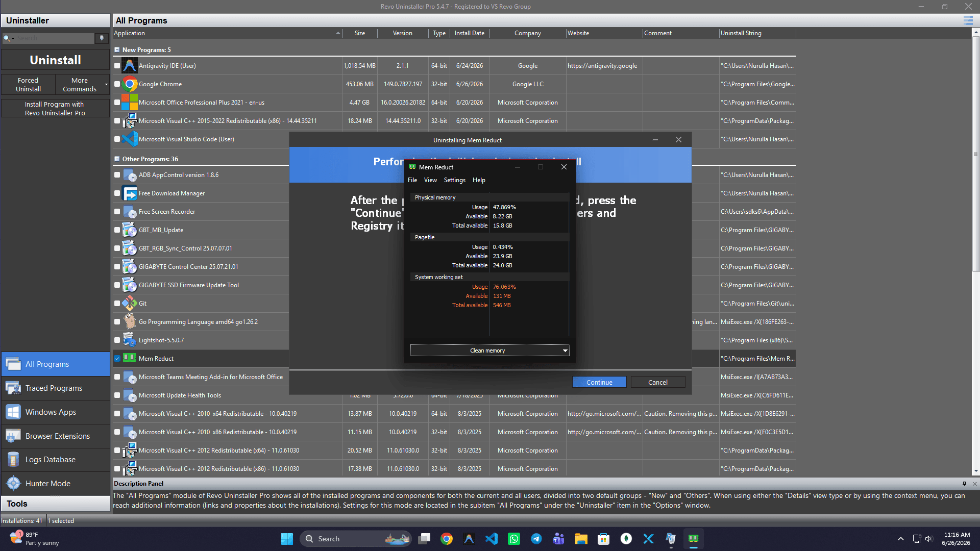The image size is (980, 551).
Task: Open the hamburger menu in Revo title area
Action: click(x=968, y=20)
